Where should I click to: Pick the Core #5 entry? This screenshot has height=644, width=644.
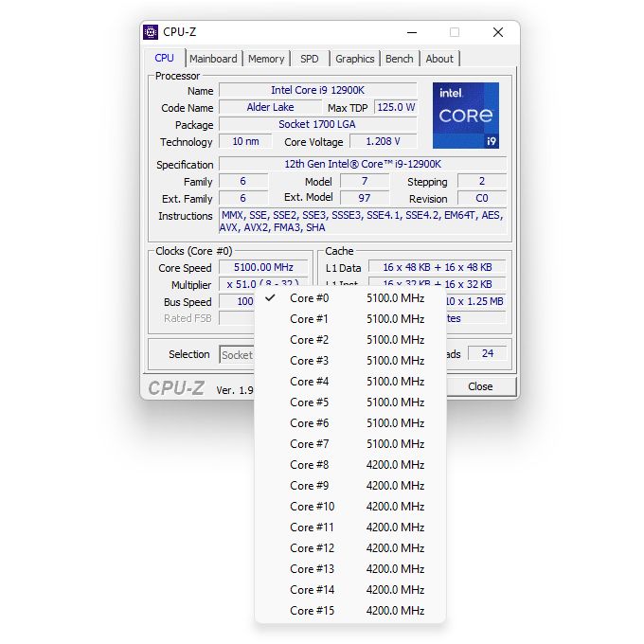click(x=349, y=402)
